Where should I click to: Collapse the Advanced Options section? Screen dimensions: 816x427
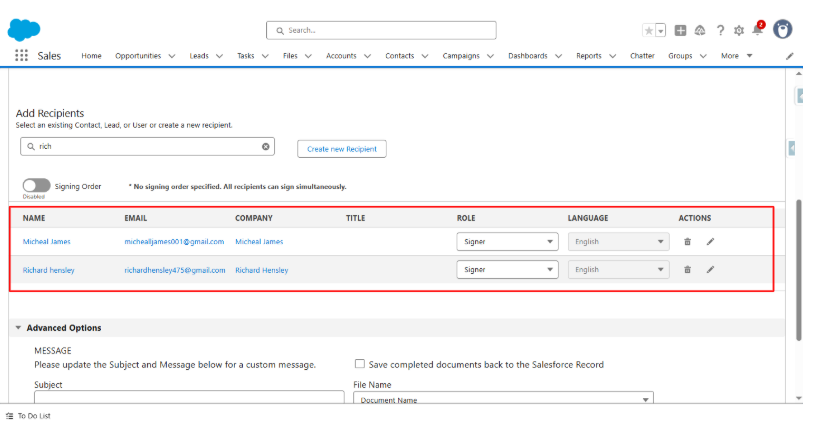tap(18, 328)
